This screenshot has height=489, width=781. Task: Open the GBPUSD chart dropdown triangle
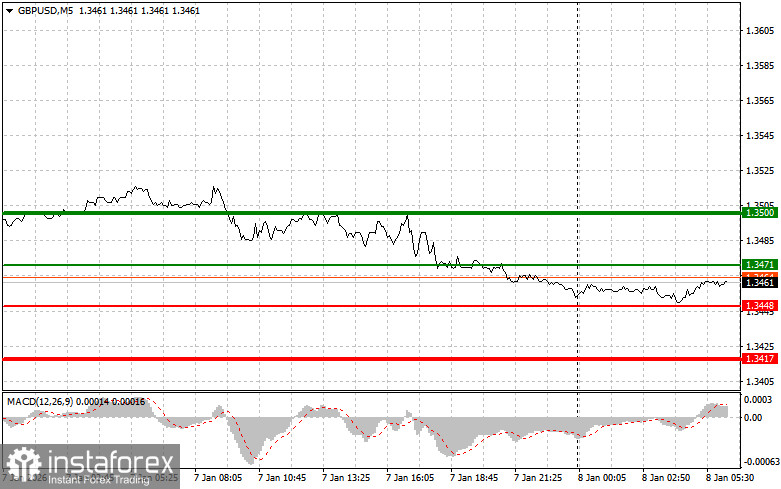coord(9,10)
